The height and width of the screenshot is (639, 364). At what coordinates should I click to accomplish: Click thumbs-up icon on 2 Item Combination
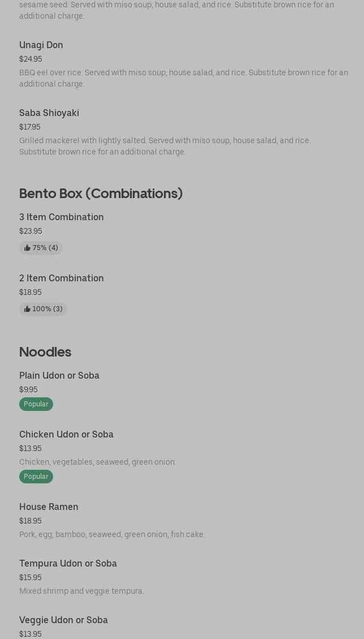(27, 309)
